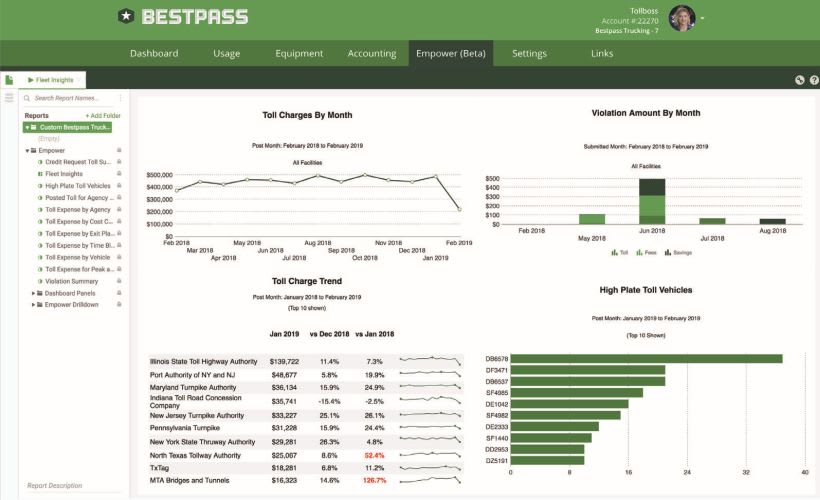Click the Toll Charges By Month title
Image resolution: width=820 pixels, height=500 pixels.
coord(307,115)
